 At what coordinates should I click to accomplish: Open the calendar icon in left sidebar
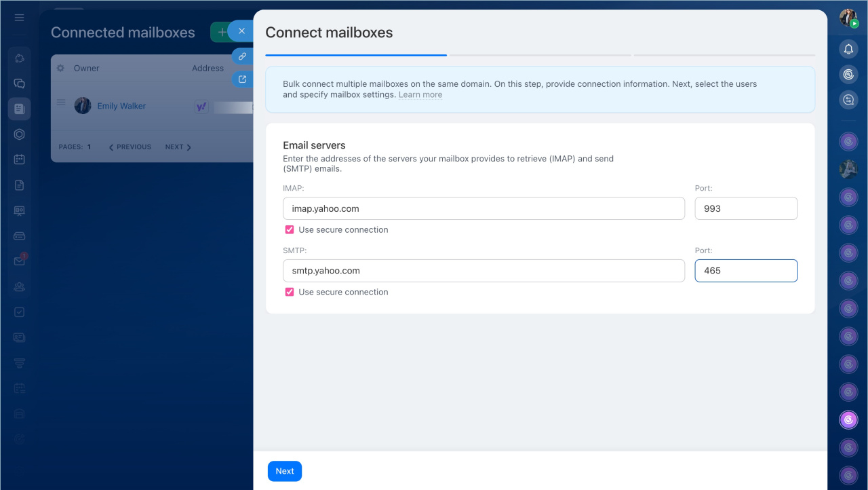[x=19, y=159]
